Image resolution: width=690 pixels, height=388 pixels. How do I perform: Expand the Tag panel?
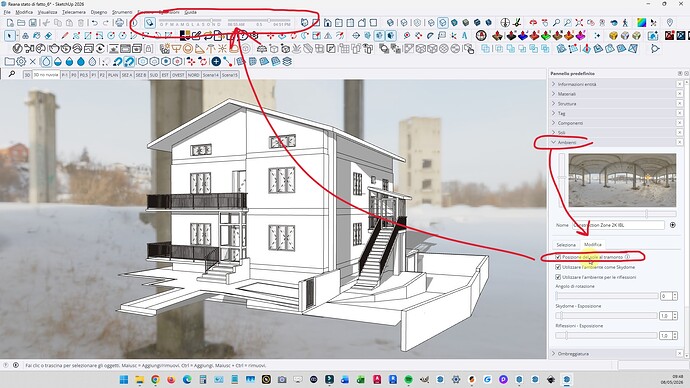[x=612, y=113]
